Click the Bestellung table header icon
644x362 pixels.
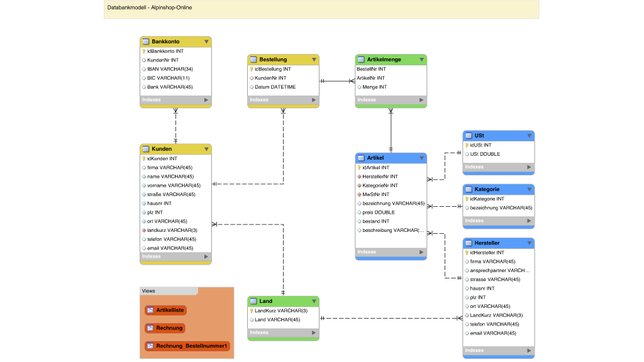click(x=253, y=60)
